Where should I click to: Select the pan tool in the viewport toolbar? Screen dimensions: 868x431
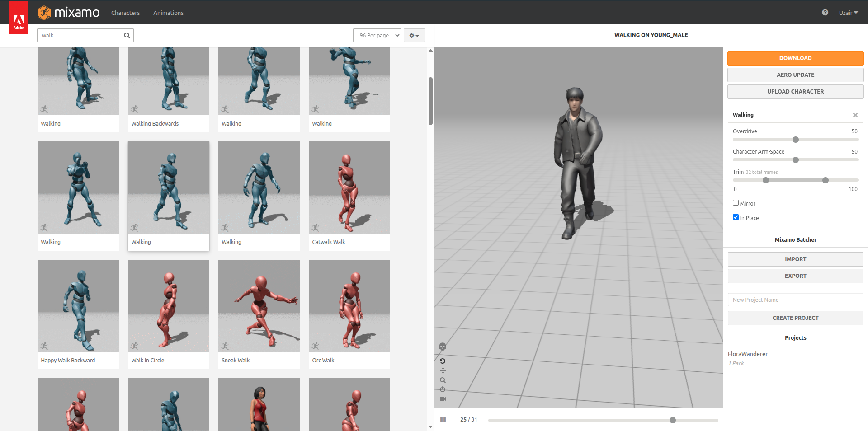click(442, 370)
